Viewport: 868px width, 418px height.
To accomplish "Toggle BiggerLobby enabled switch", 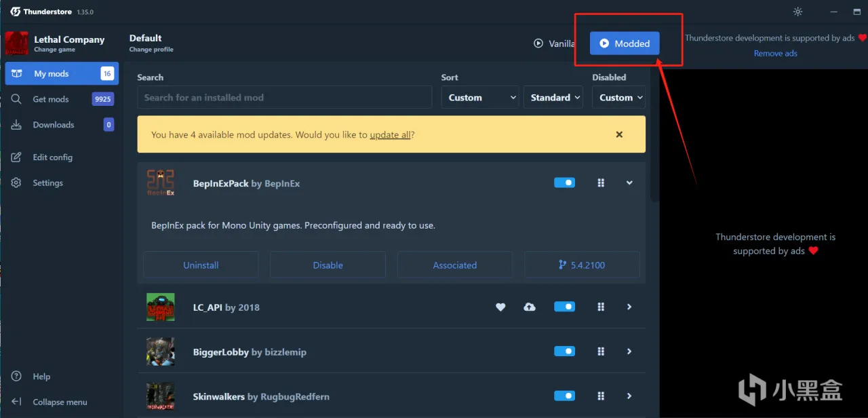I will click(564, 351).
